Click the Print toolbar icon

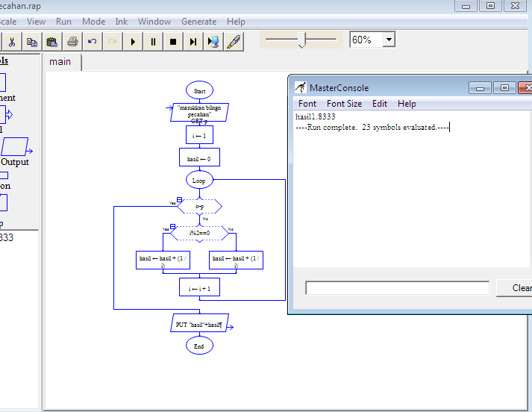coord(72,42)
